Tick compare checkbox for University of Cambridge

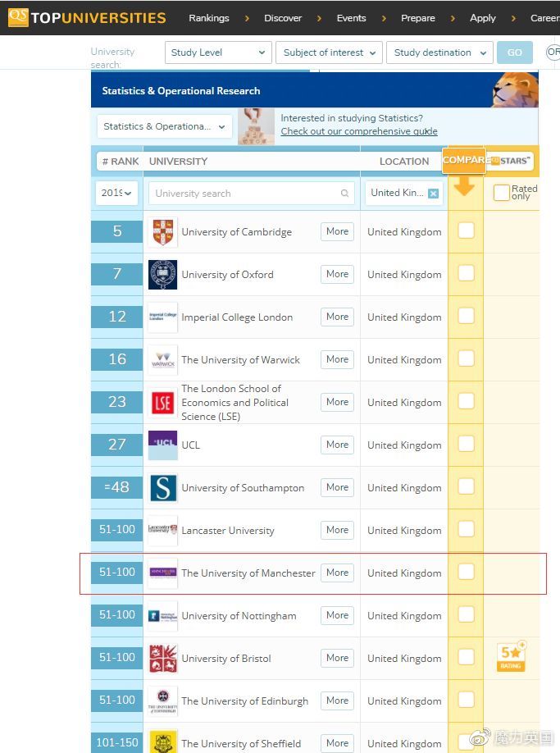coord(466,230)
